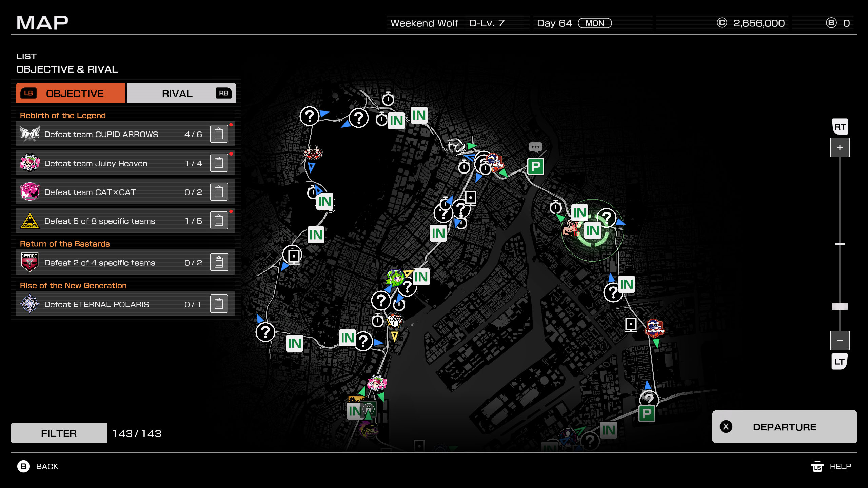Open the FILTER options

pos(59,433)
